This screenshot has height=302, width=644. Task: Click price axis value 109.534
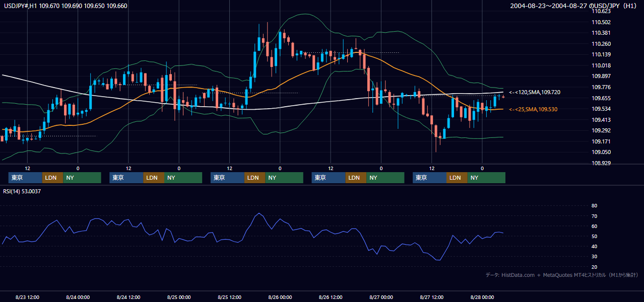601,109
